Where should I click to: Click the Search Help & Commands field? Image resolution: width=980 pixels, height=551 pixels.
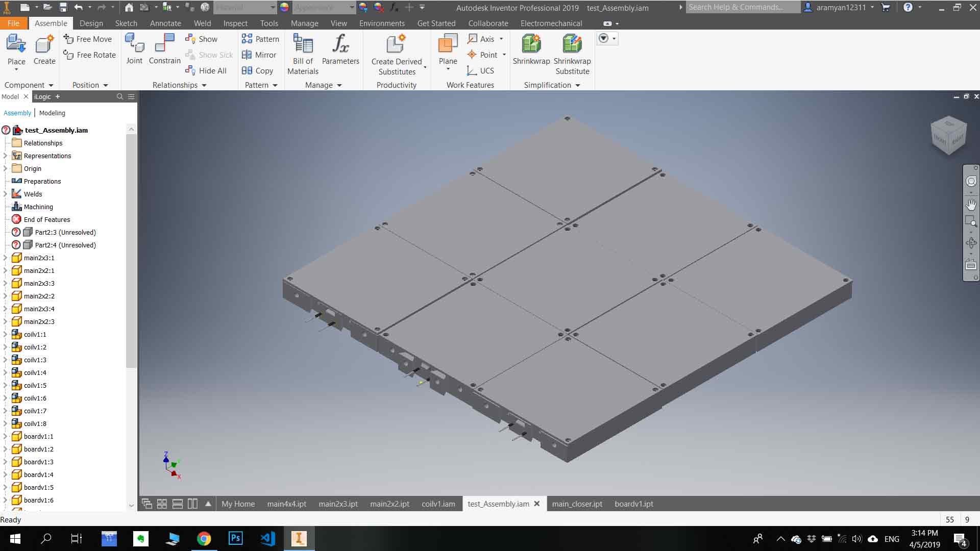(742, 7)
